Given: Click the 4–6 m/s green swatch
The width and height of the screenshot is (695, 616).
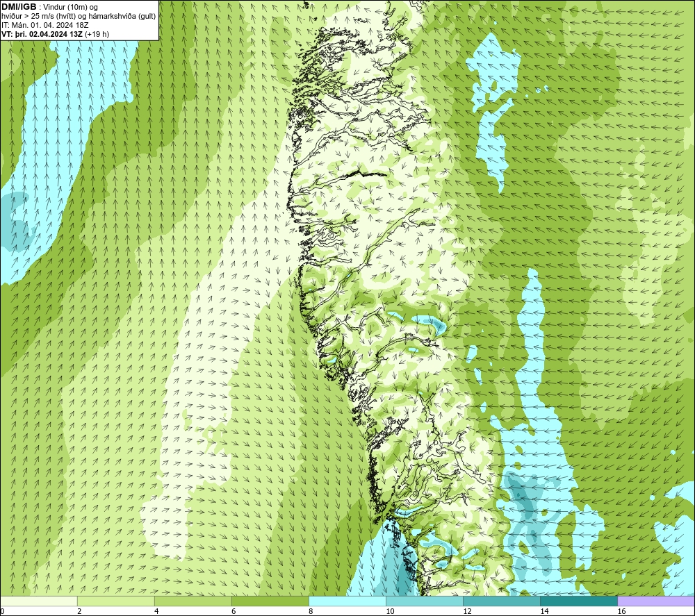Looking at the screenshot, I should point(193,601).
